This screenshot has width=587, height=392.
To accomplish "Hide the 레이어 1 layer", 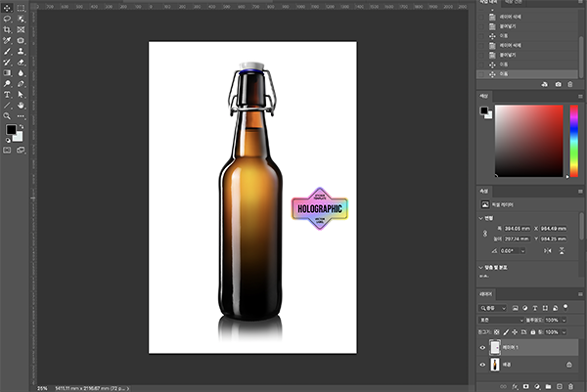I will [483, 347].
